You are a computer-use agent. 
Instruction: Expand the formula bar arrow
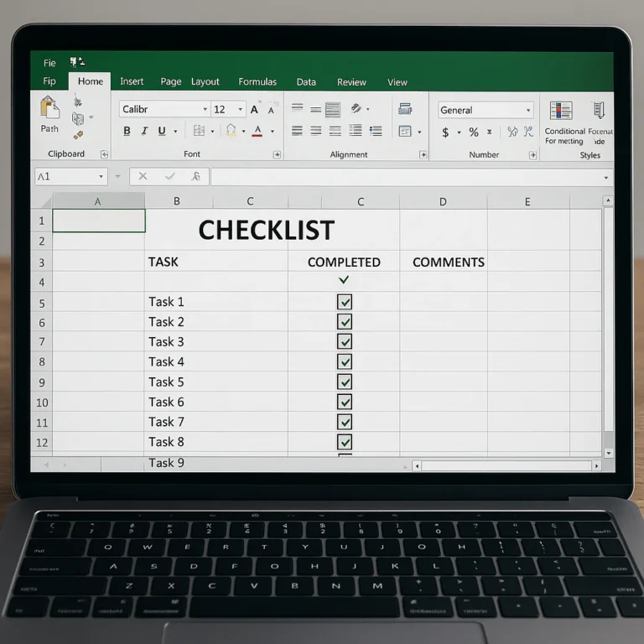(x=606, y=178)
